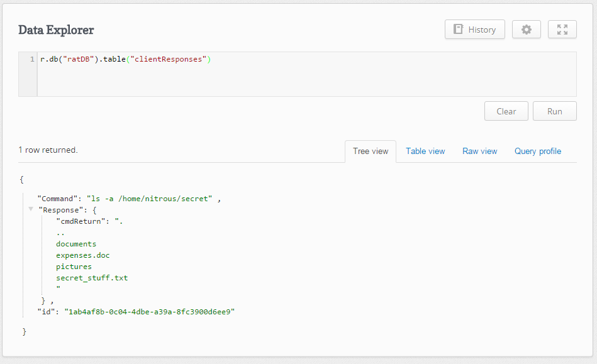Image resolution: width=597 pixels, height=364 pixels.
Task: Switch to the Table view tab
Action: 425,151
